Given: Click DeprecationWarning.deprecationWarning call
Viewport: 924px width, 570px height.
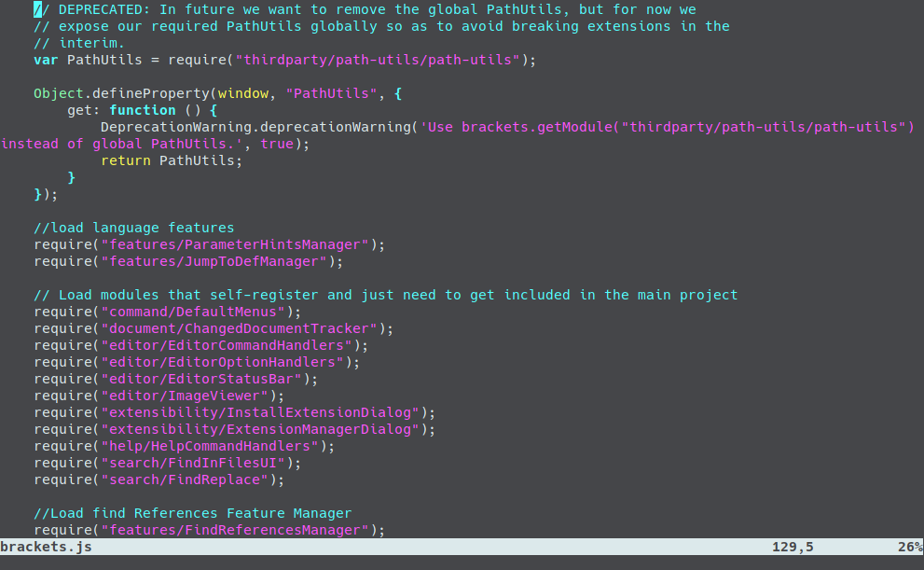Looking at the screenshot, I should [x=254, y=127].
